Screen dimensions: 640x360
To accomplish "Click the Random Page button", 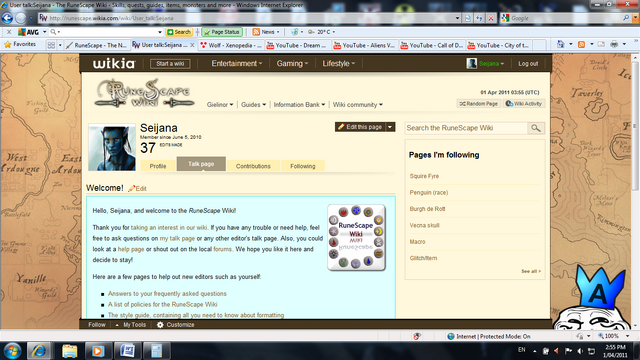I will coord(479,104).
